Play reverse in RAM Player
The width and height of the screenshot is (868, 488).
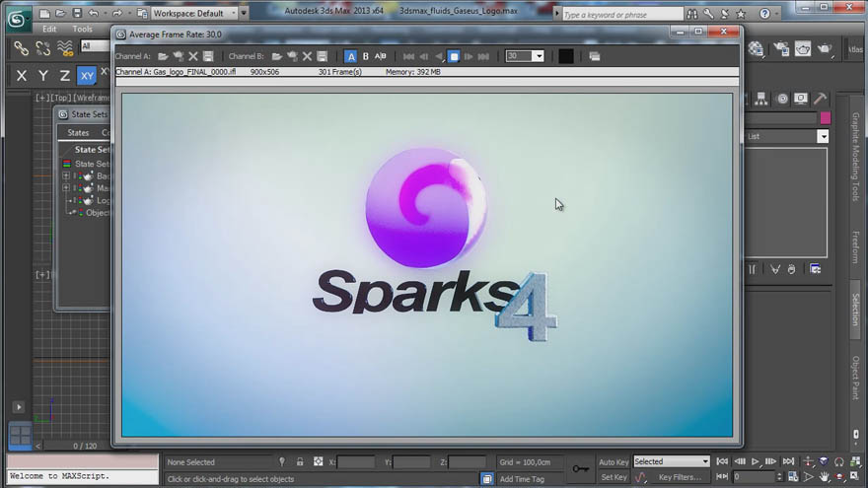[438, 56]
